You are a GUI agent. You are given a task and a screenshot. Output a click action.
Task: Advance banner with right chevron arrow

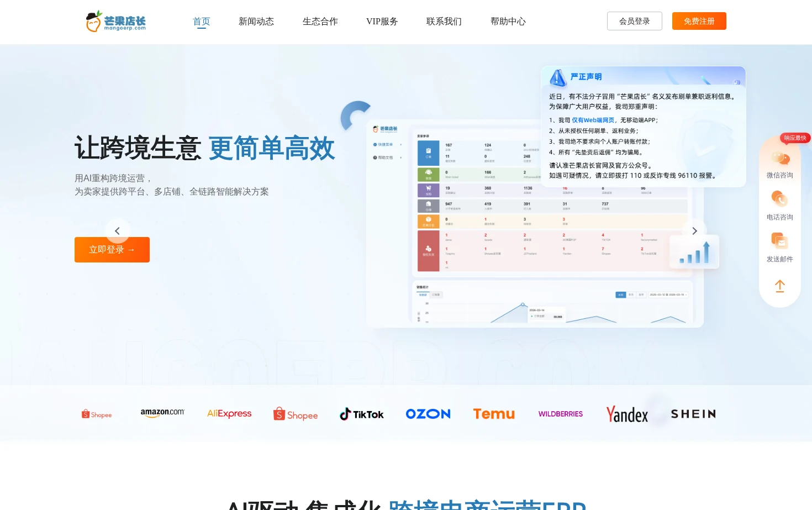[x=694, y=231]
